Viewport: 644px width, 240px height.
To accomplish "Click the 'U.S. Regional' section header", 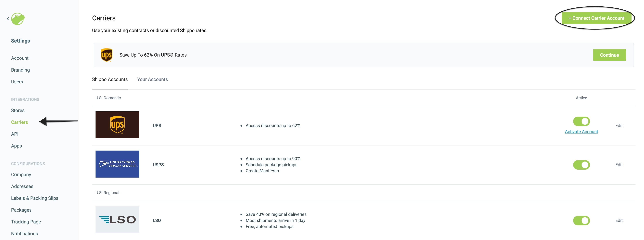I will click(107, 193).
